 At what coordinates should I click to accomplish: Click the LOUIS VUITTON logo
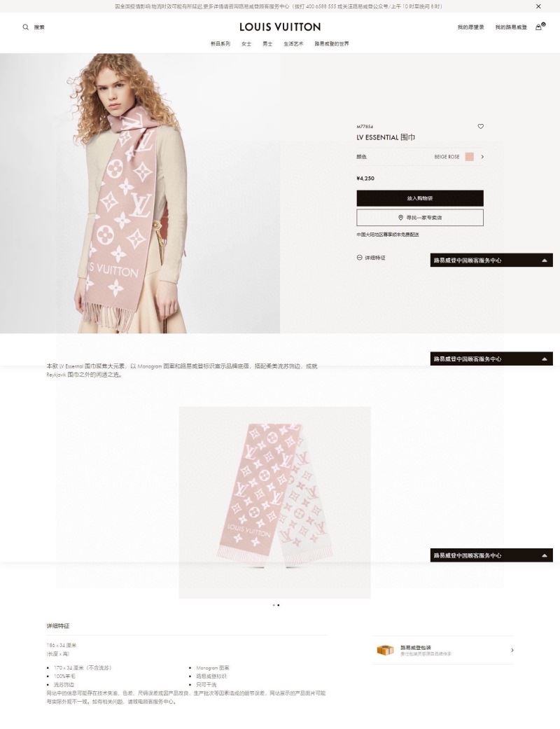coord(280,27)
